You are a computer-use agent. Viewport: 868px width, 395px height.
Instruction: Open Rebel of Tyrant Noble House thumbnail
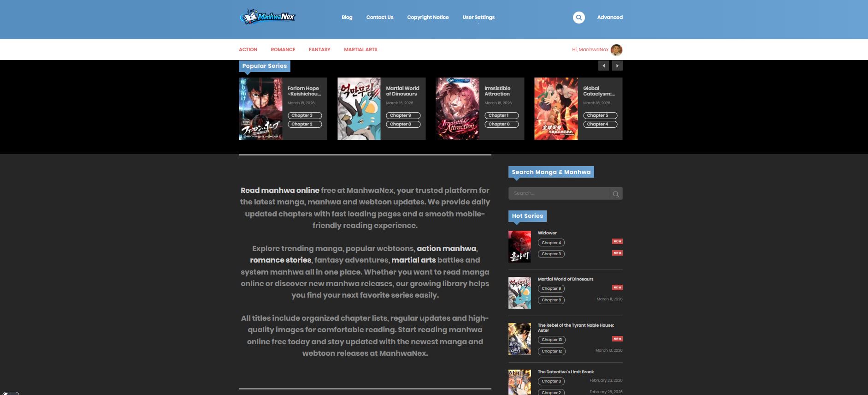pyautogui.click(x=520, y=339)
